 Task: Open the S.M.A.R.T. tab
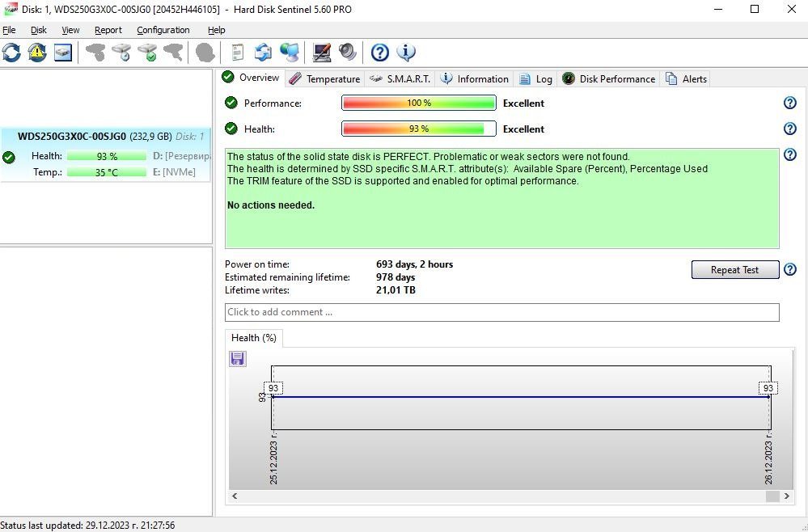[x=400, y=78]
